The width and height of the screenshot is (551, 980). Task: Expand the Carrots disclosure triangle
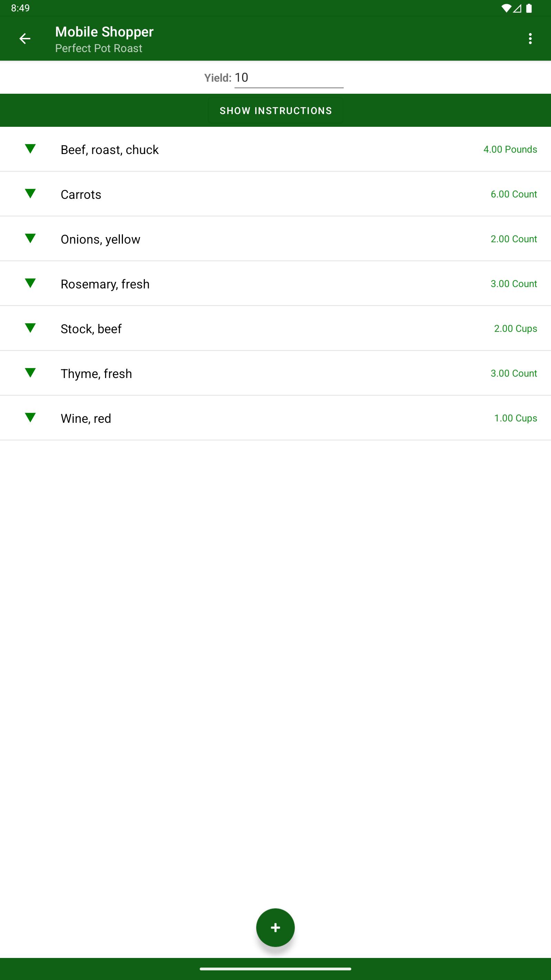pyautogui.click(x=30, y=194)
